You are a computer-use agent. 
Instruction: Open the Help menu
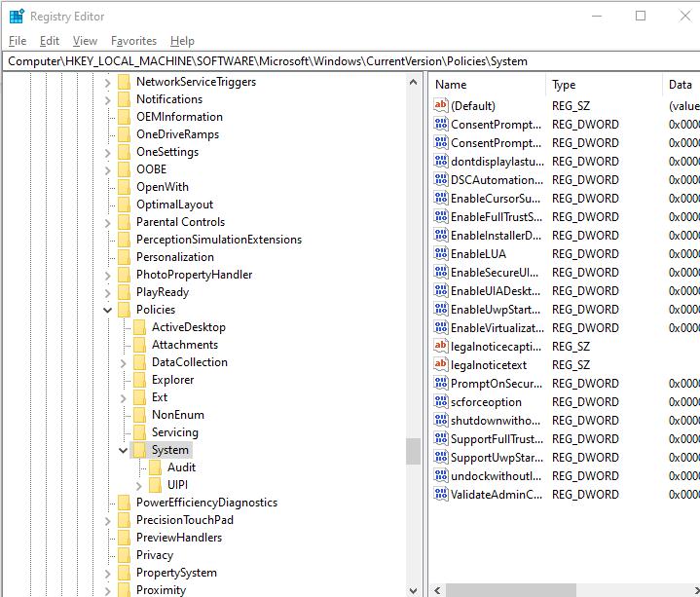[182, 41]
